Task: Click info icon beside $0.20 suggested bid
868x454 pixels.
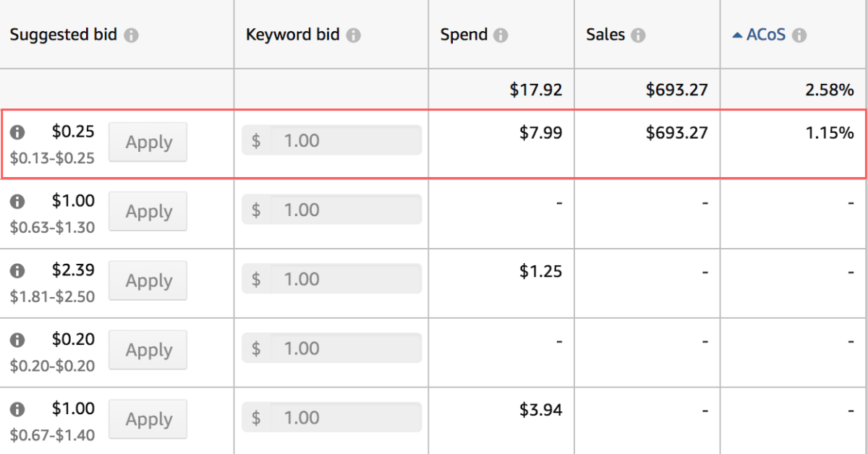Action: (18, 340)
